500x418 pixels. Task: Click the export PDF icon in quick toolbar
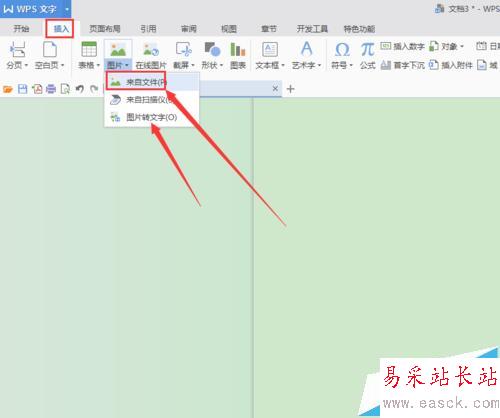(37, 89)
